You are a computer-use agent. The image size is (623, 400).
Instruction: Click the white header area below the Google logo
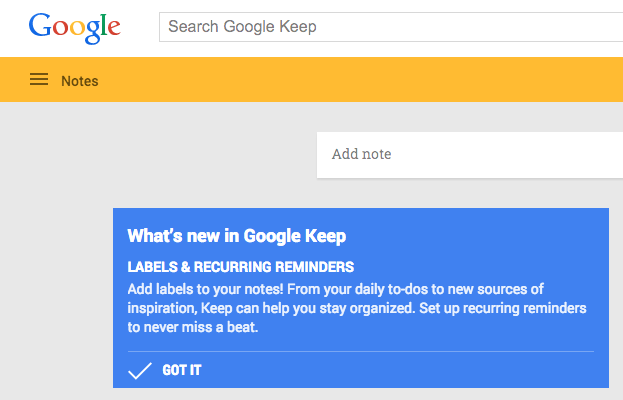(x=75, y=52)
